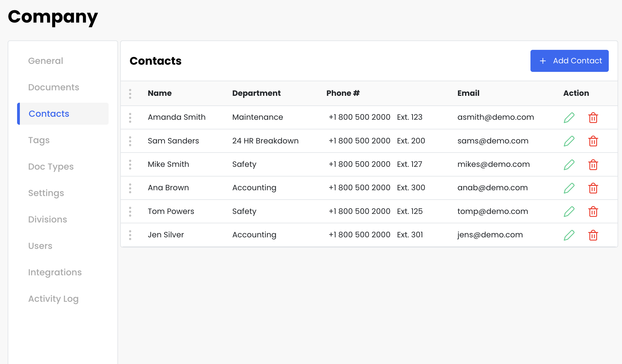Delete the Mike Smith contact

(593, 165)
